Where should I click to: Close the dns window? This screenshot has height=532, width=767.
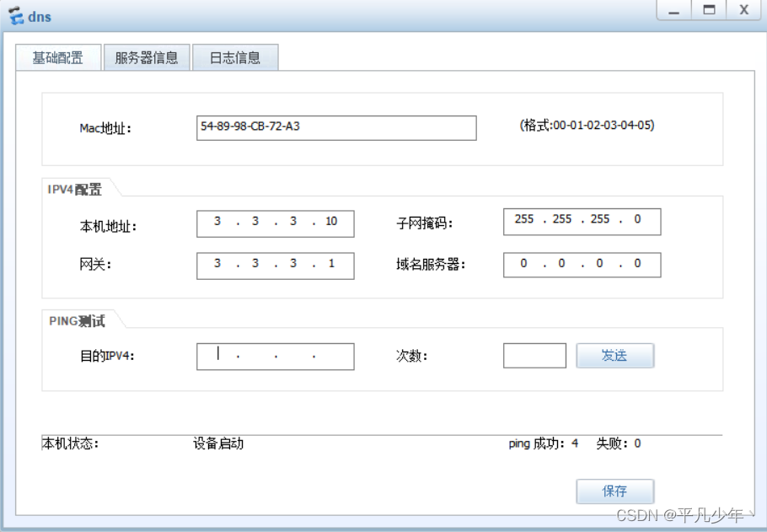[744, 10]
